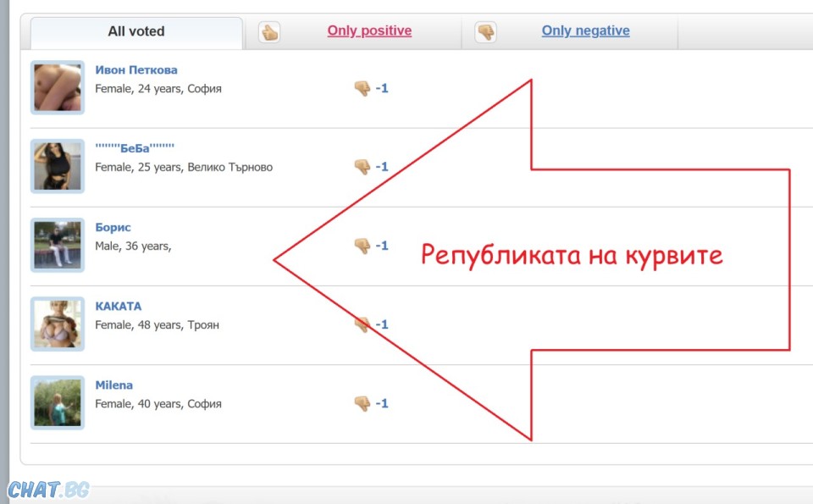Open the БеБа profile name link
The image size is (813, 504).
click(x=135, y=149)
